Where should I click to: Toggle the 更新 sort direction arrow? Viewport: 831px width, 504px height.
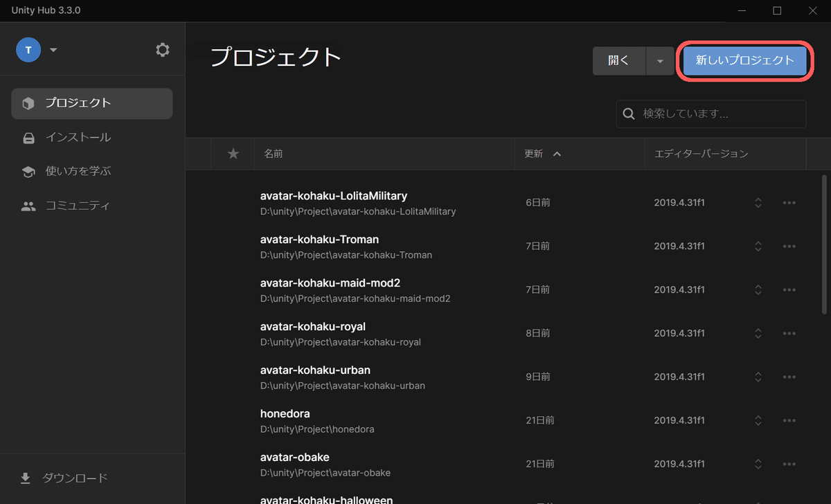557,154
